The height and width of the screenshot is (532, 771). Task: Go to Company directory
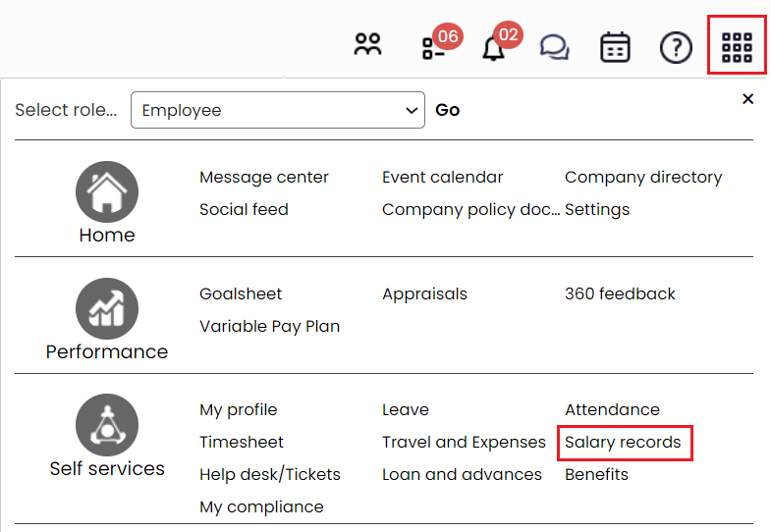tap(643, 178)
